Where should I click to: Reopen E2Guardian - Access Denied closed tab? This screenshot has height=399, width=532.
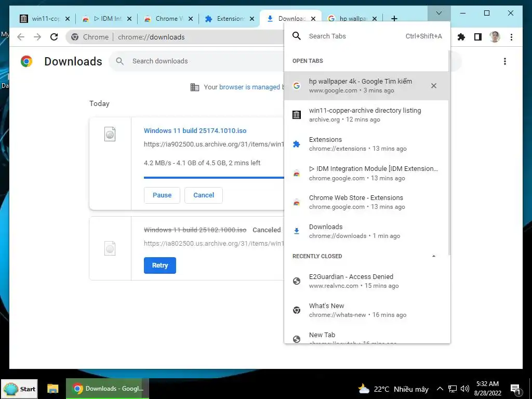click(x=366, y=281)
